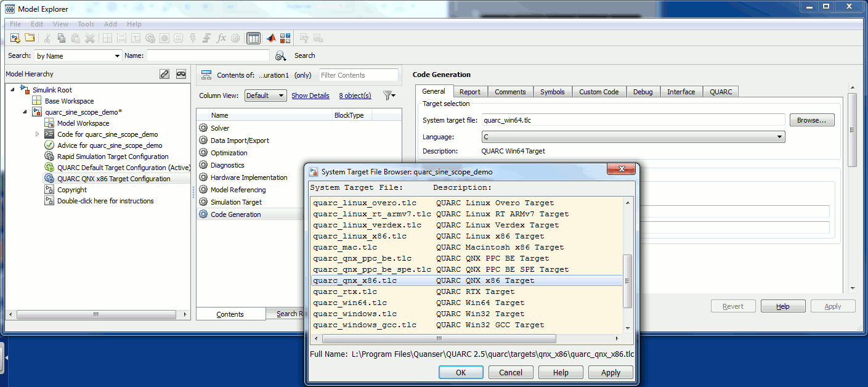Click the new model toolbar icon

15,38
